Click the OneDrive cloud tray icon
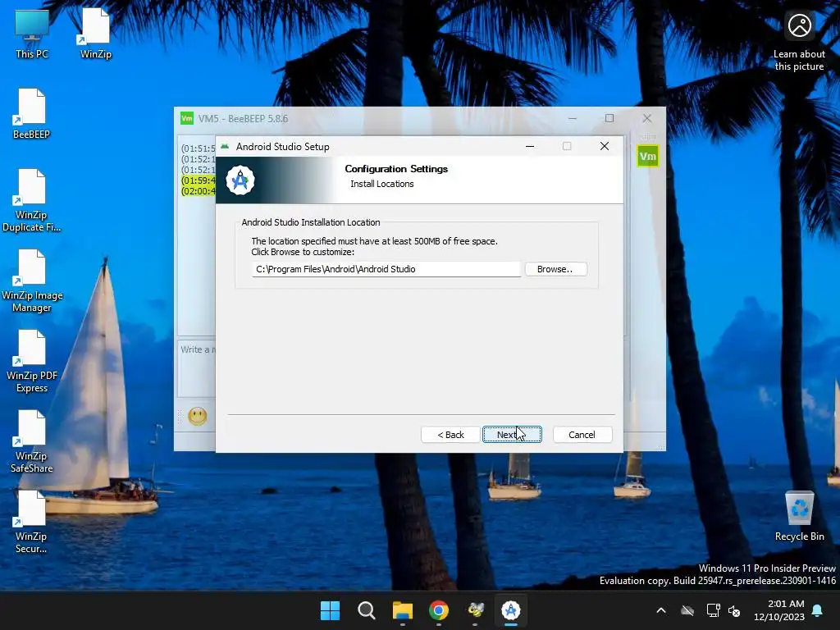840x630 pixels. coord(687,610)
